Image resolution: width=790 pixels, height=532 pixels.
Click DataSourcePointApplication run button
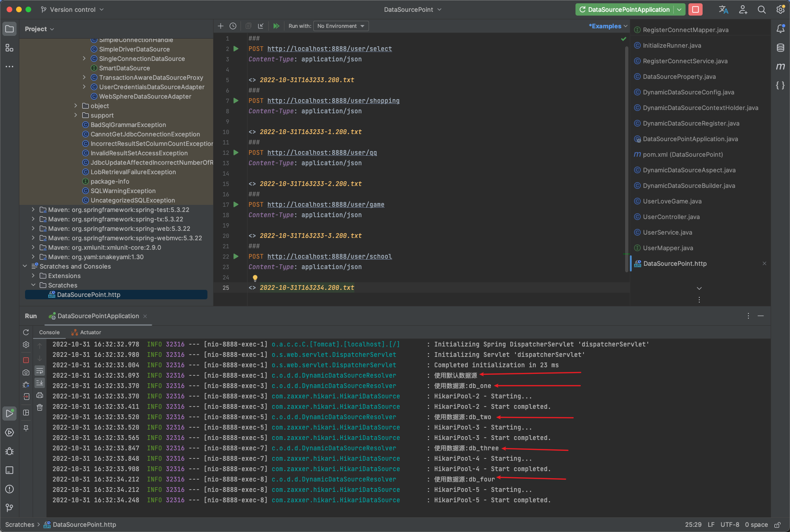pos(624,9)
